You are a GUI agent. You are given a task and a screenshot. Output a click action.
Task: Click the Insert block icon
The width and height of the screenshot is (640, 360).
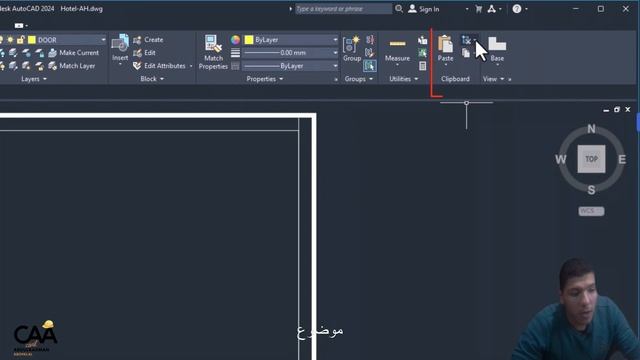coord(120,43)
